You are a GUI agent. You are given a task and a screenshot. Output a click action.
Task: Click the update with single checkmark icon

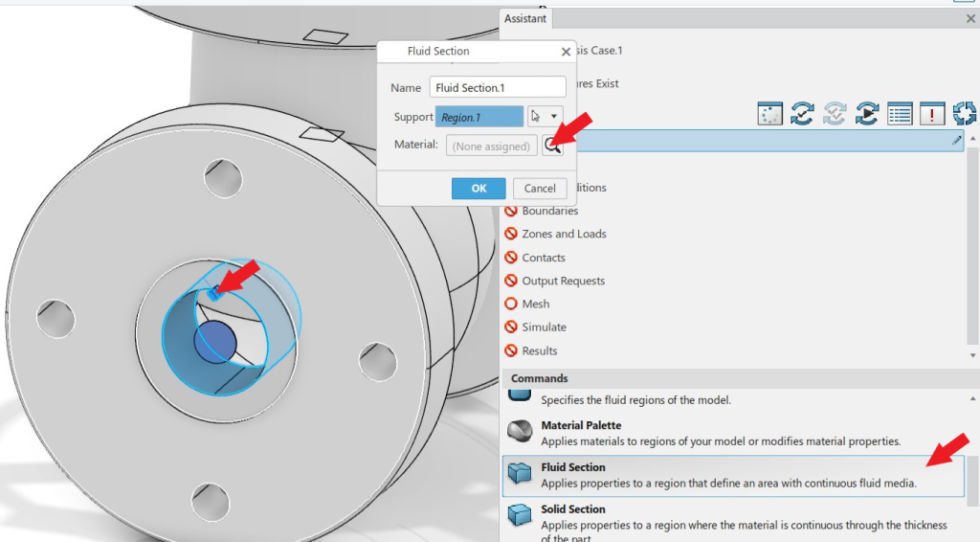tap(802, 114)
